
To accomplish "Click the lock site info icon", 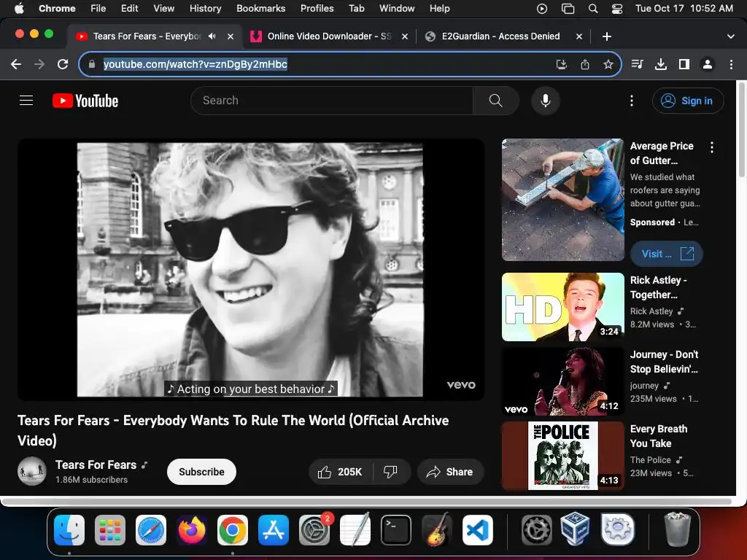I will point(92,64).
